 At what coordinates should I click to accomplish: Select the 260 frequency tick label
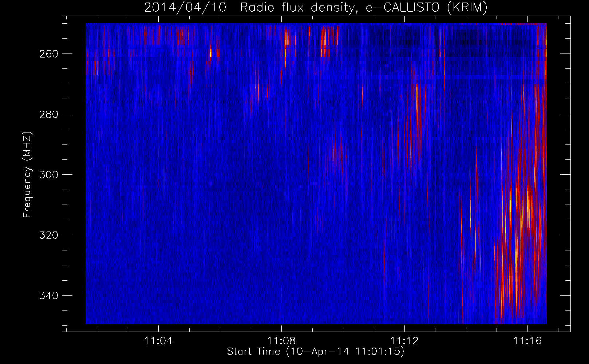coord(48,54)
